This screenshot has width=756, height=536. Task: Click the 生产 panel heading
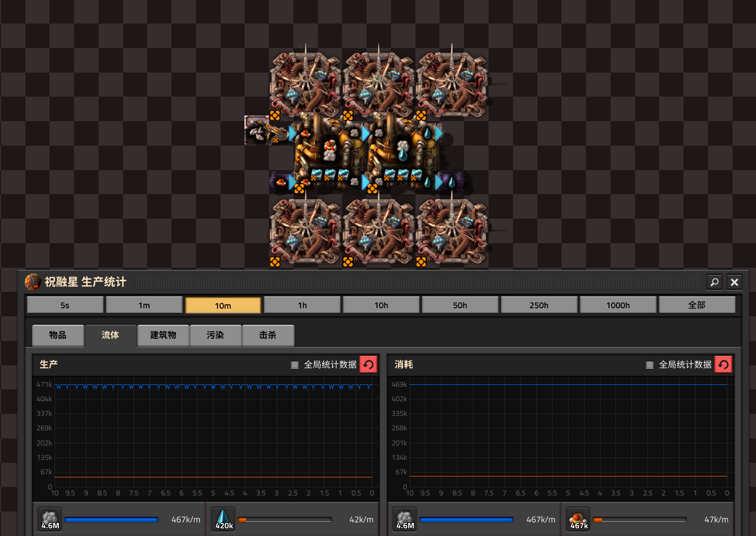48,364
